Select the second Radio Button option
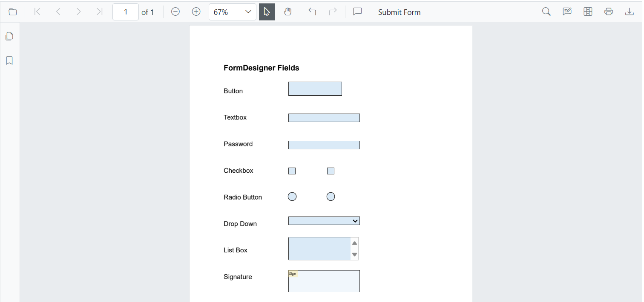Viewport: 644px width, 302px height. point(331,197)
